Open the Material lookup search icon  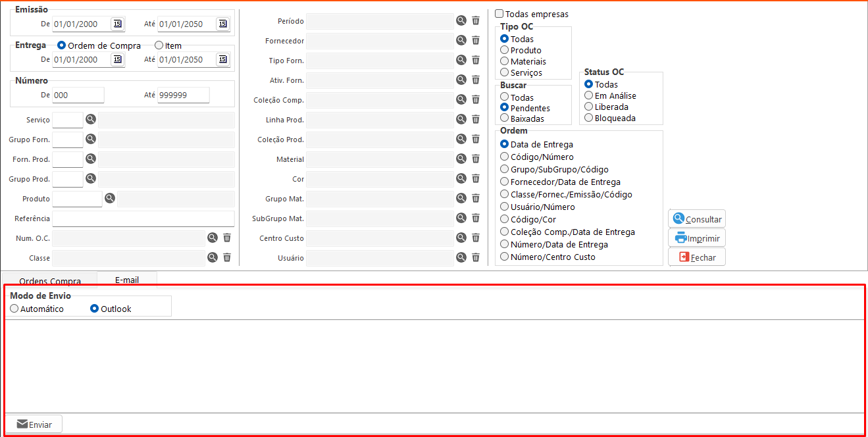click(461, 159)
